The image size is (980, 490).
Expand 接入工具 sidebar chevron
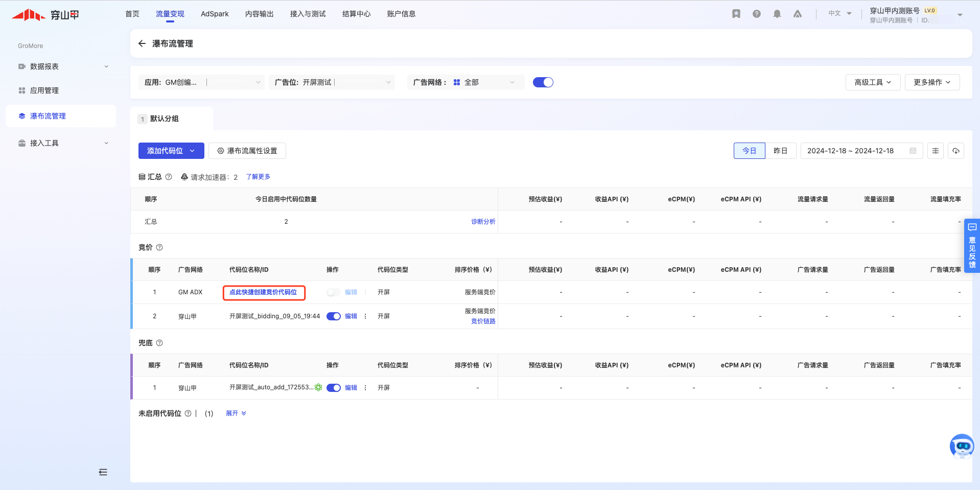(x=106, y=143)
